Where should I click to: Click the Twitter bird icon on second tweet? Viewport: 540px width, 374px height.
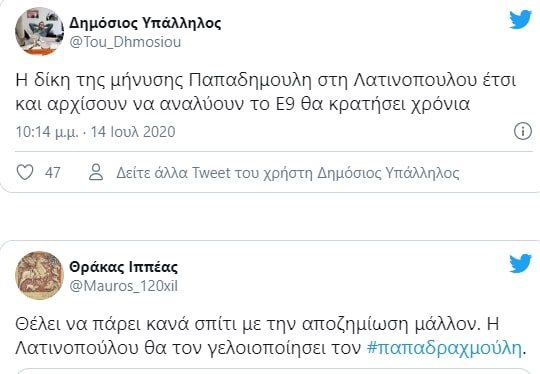point(520,263)
